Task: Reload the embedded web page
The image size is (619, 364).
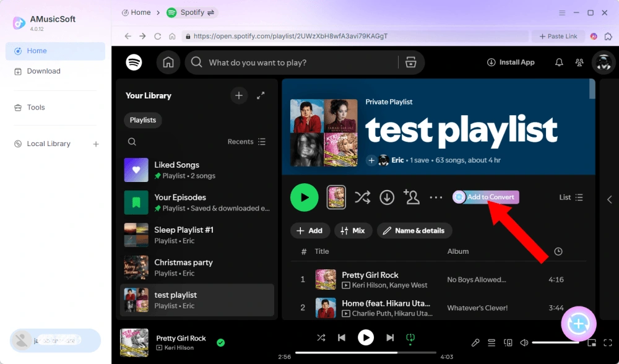Action: (157, 37)
